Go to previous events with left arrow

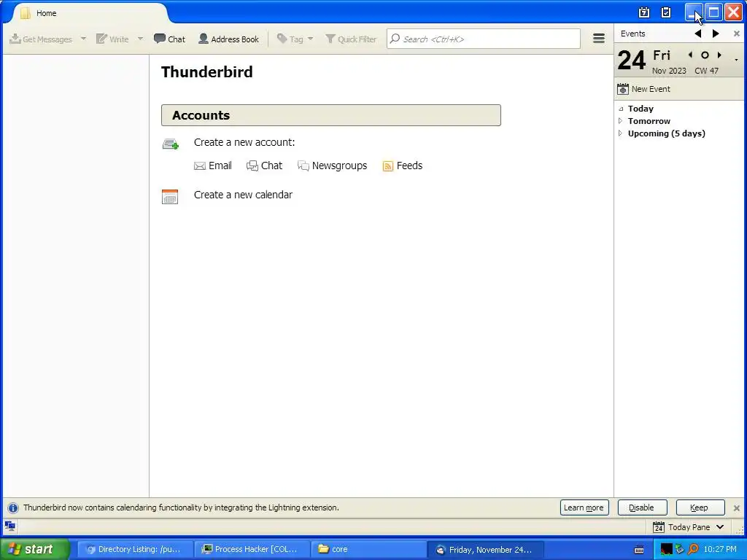tap(698, 34)
